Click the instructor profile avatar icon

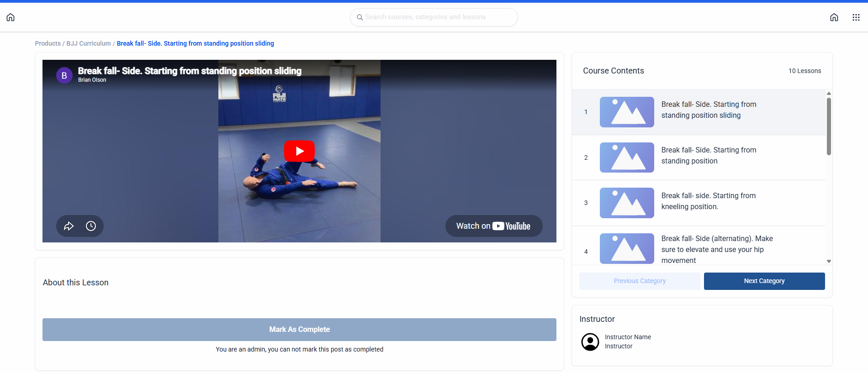click(590, 342)
